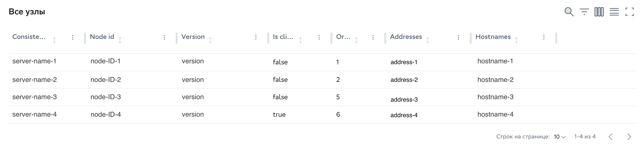The width and height of the screenshot is (644, 149).
Task: Open the column management icon
Action: (599, 12)
